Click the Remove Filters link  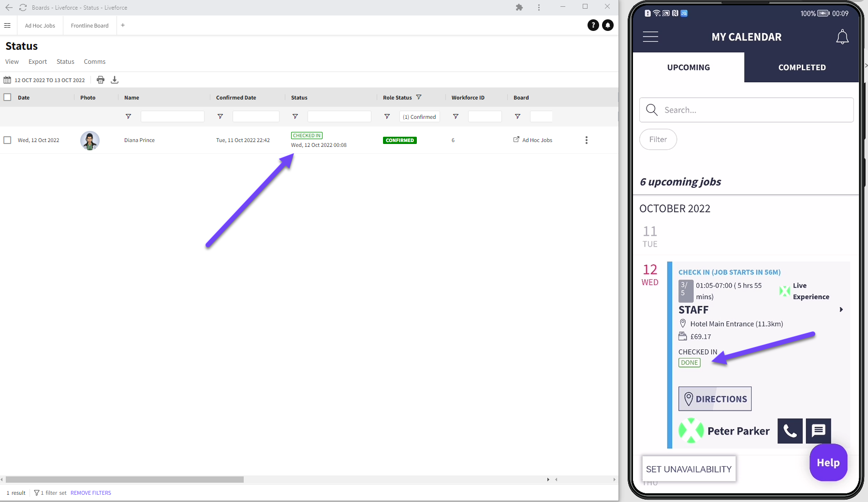coord(91,493)
